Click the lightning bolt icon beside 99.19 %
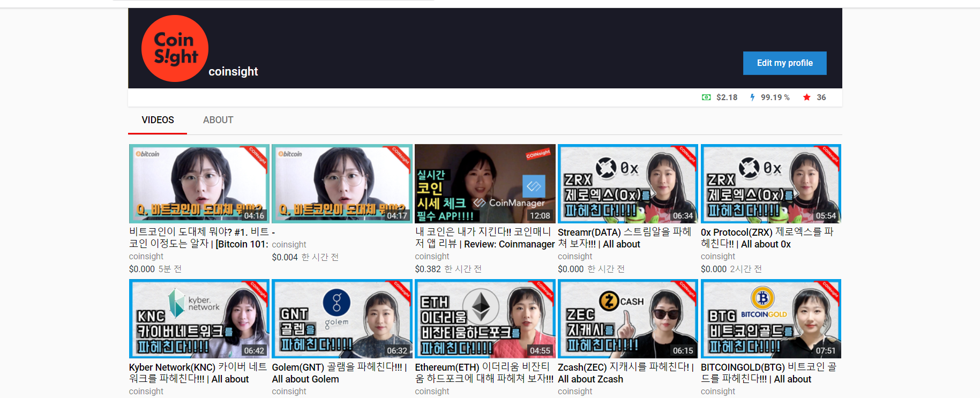Image resolution: width=980 pixels, height=398 pixels. (752, 97)
